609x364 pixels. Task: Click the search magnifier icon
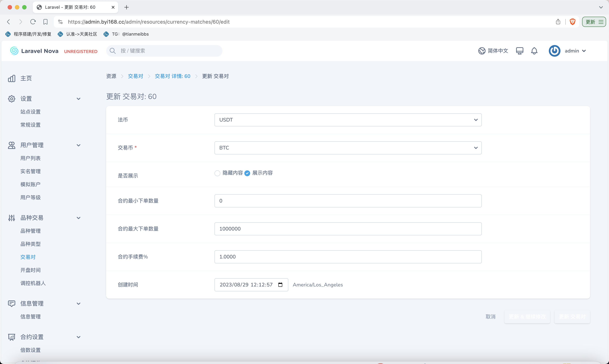coord(112,51)
